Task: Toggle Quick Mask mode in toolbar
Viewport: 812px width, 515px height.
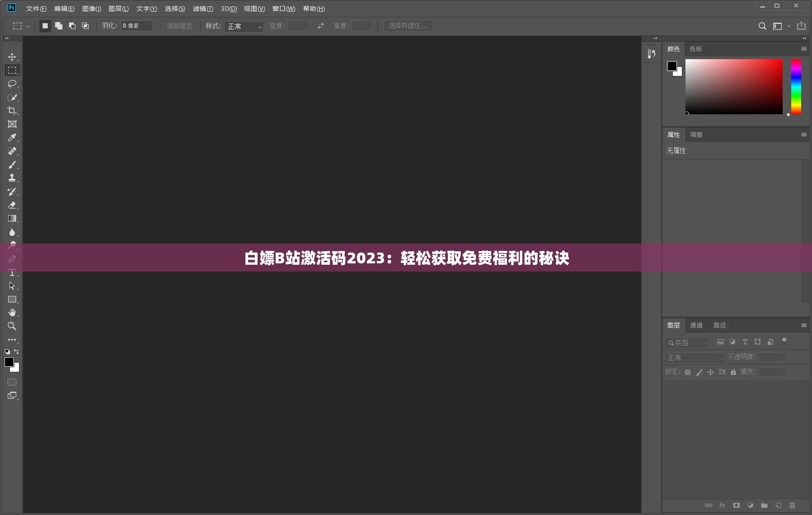Action: pyautogui.click(x=12, y=382)
